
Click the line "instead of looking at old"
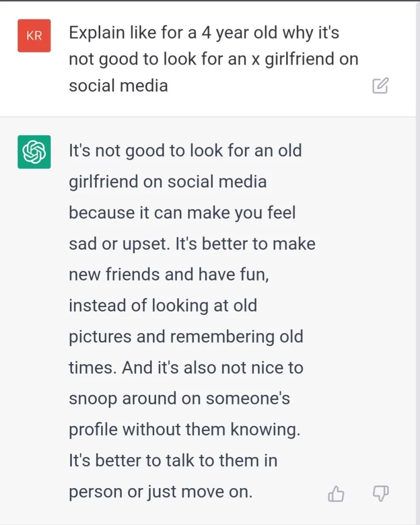[x=163, y=306]
